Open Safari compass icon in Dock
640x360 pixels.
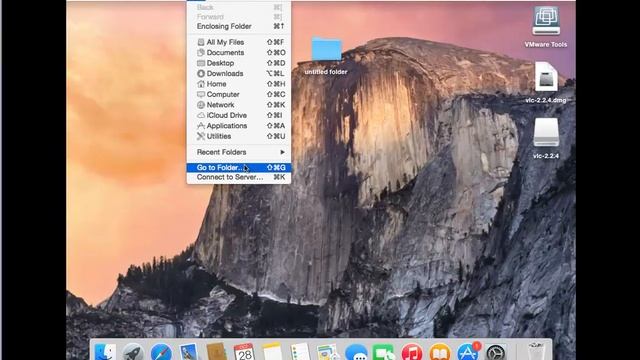(x=161, y=352)
